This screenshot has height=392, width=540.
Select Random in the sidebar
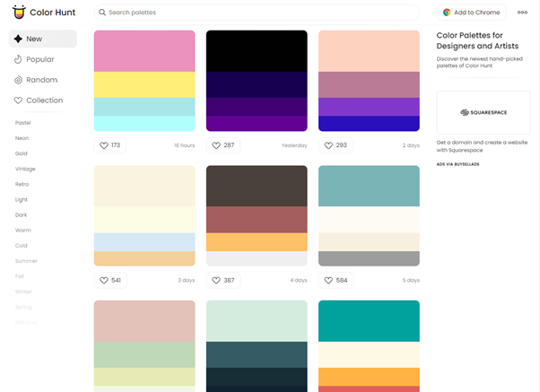[x=40, y=80]
